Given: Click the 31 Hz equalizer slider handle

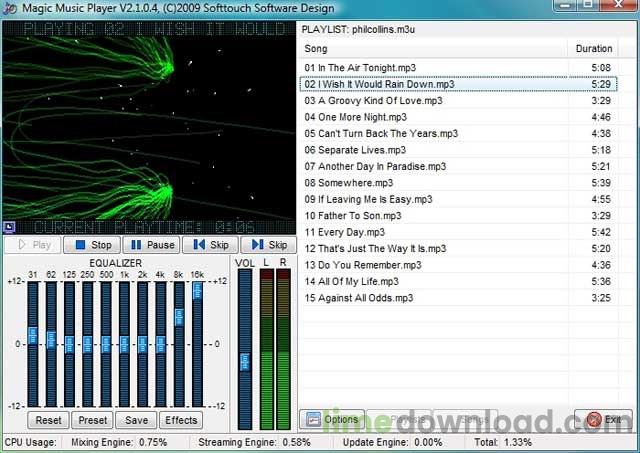Looking at the screenshot, I should point(32,335).
